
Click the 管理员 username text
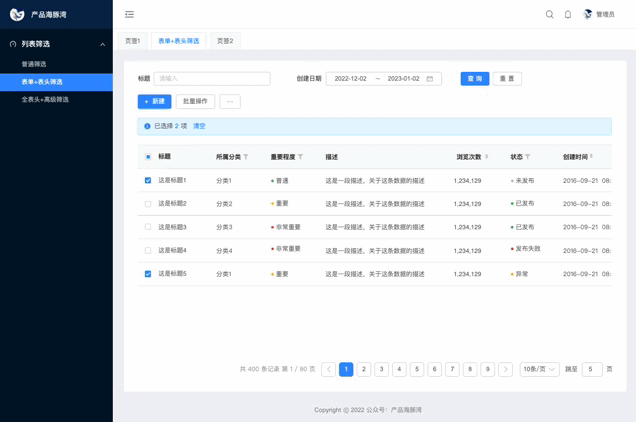[605, 15]
